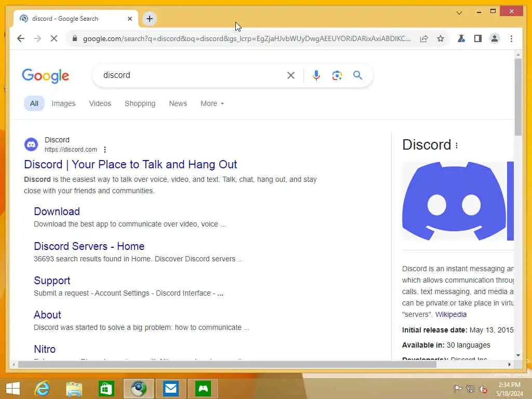The image size is (532, 399).
Task: Switch to Shopping results tab
Action: coord(140,103)
